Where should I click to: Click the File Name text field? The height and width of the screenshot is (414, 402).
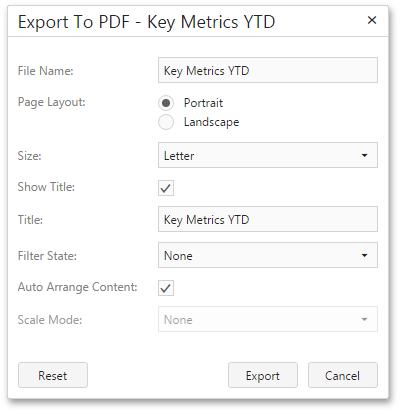click(x=268, y=70)
